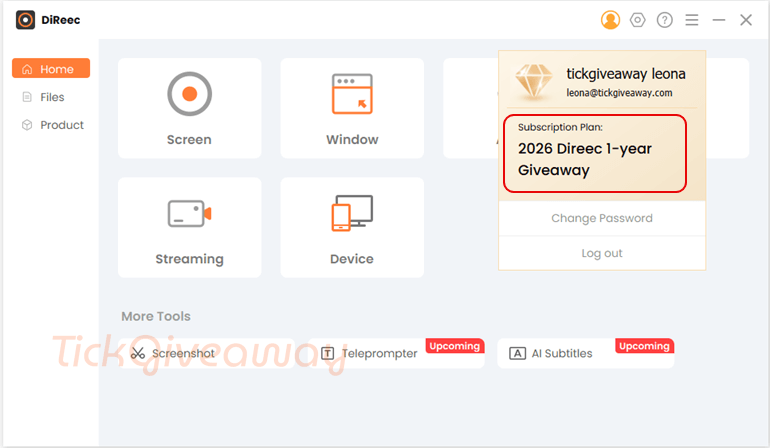Open the hamburger menu icon
The width and height of the screenshot is (770, 448).
click(x=692, y=20)
